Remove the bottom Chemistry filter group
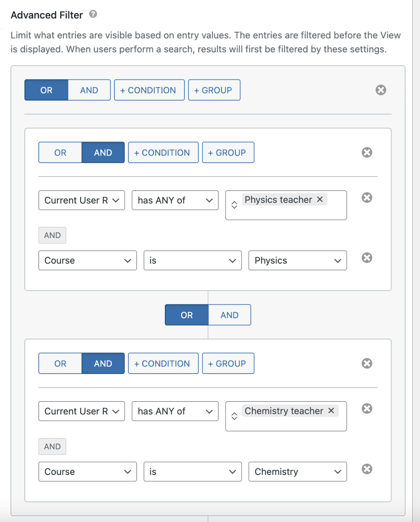Image resolution: width=420 pixels, height=522 pixels. click(x=367, y=363)
